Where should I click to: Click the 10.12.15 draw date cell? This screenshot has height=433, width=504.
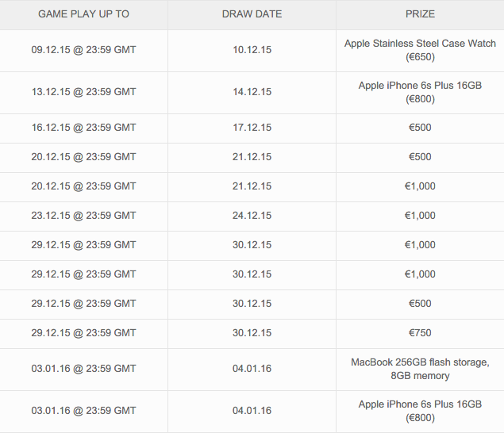pos(252,50)
